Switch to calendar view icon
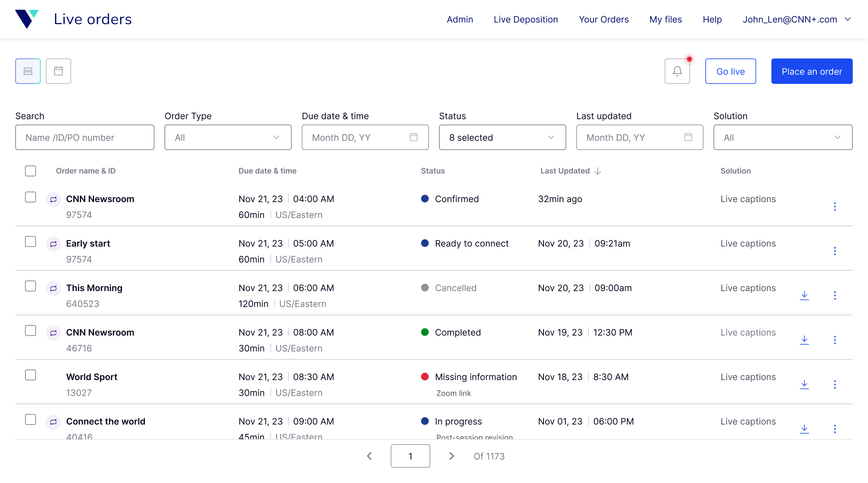Screen dimensions: 868x483 pyautogui.click(x=58, y=71)
